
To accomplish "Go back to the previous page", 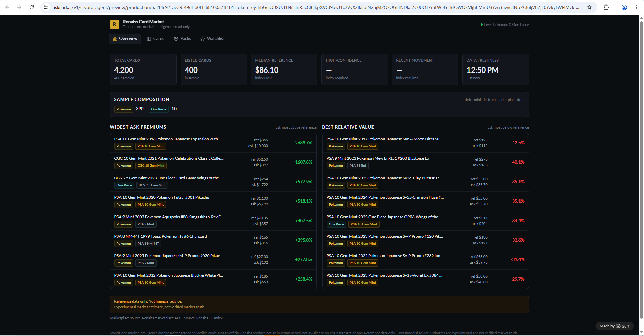I will pyautogui.click(x=7, y=7).
